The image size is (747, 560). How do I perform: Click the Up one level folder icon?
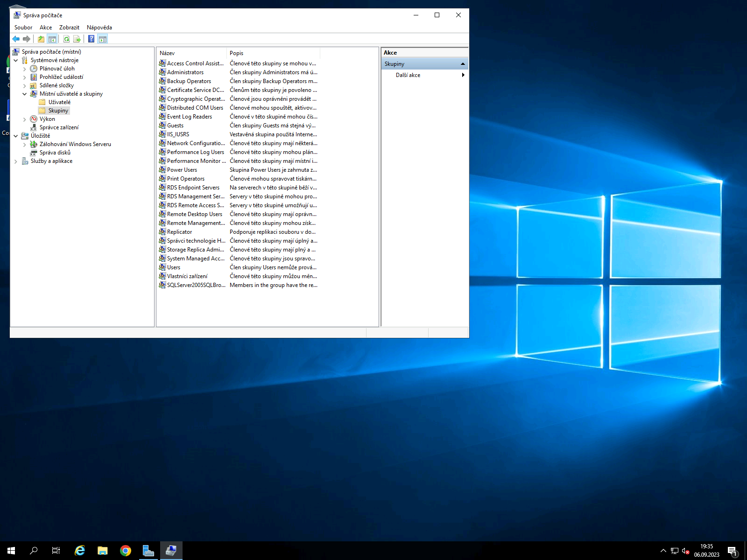point(41,39)
